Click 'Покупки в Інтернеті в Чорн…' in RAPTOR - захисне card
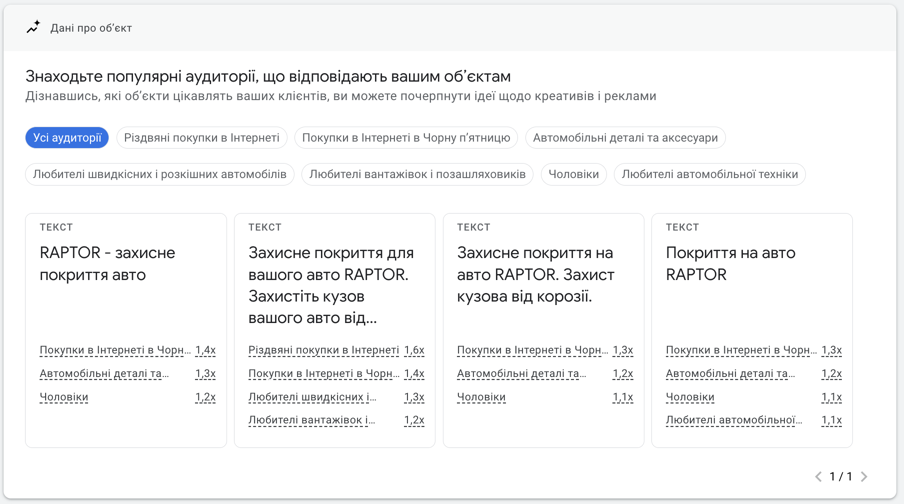This screenshot has height=504, width=904. [x=115, y=350]
